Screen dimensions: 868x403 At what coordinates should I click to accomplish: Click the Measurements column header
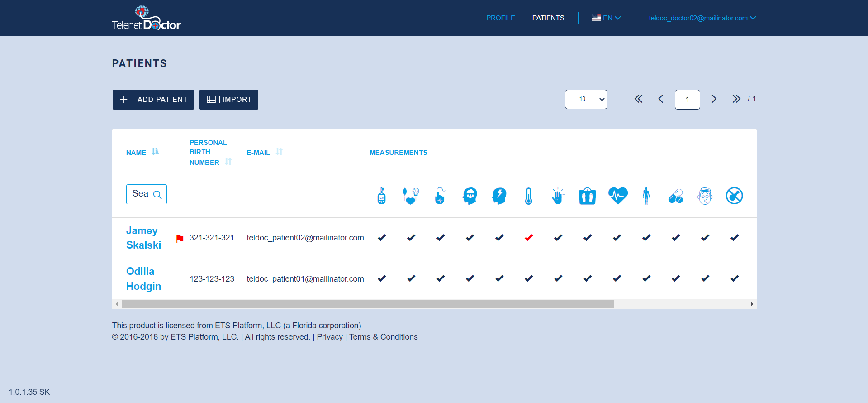coord(398,153)
